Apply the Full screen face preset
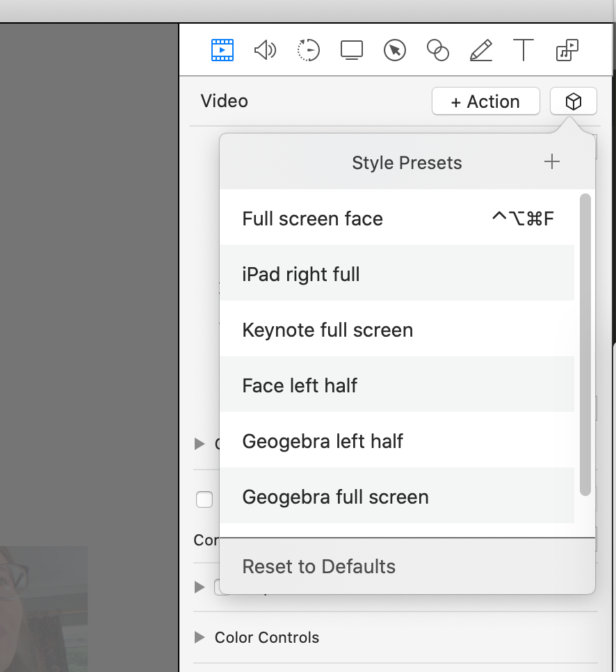The height and width of the screenshot is (672, 616). tap(313, 218)
